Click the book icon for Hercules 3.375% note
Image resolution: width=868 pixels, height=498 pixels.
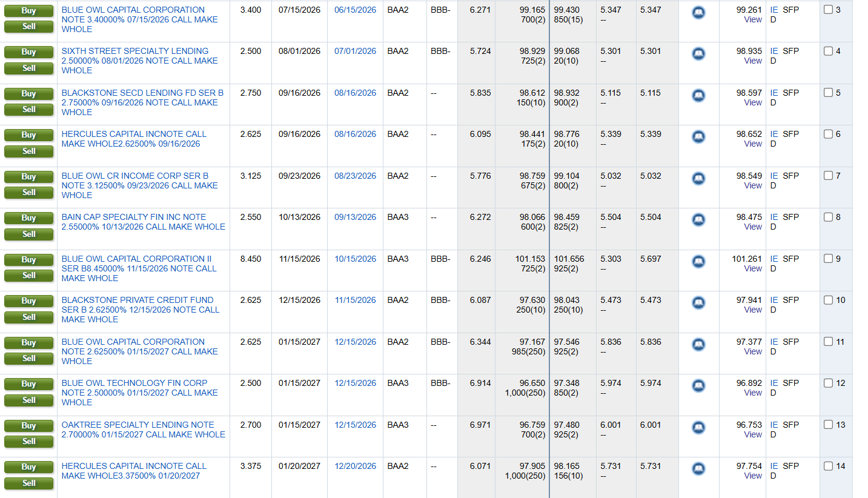click(x=698, y=468)
